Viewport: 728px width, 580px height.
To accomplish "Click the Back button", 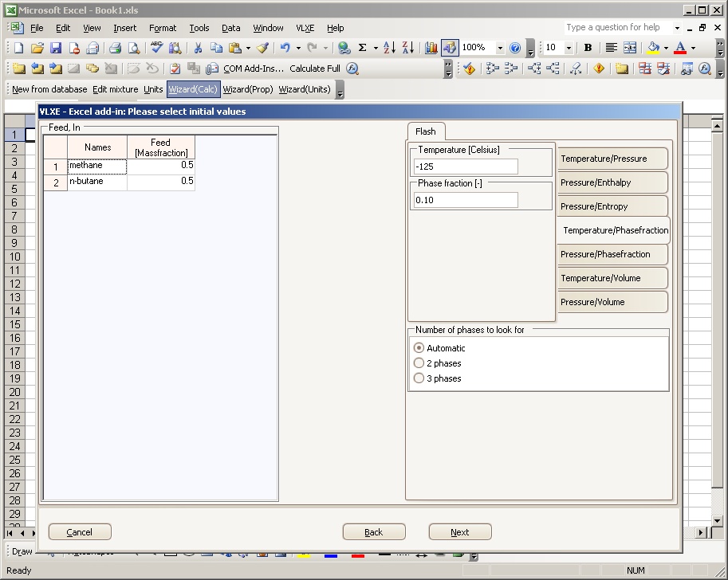I will pyautogui.click(x=374, y=532).
